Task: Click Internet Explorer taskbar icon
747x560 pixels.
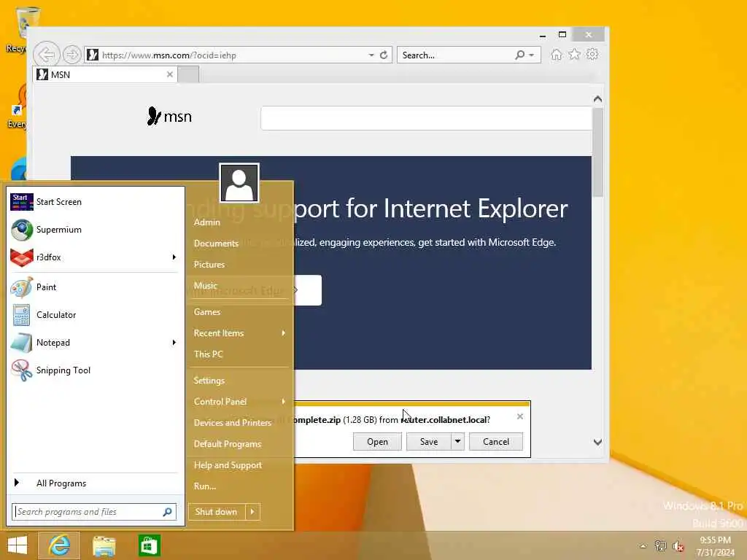Action: (x=59, y=545)
